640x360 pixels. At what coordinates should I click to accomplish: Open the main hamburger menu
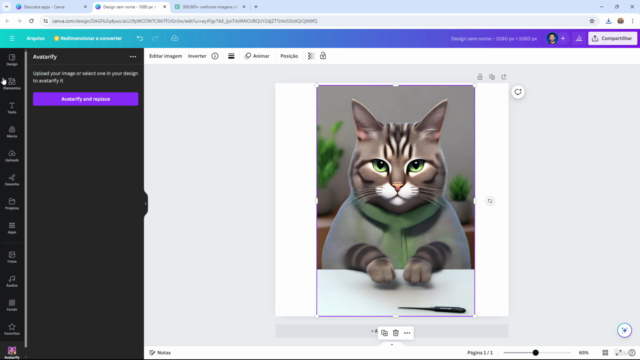(x=12, y=38)
